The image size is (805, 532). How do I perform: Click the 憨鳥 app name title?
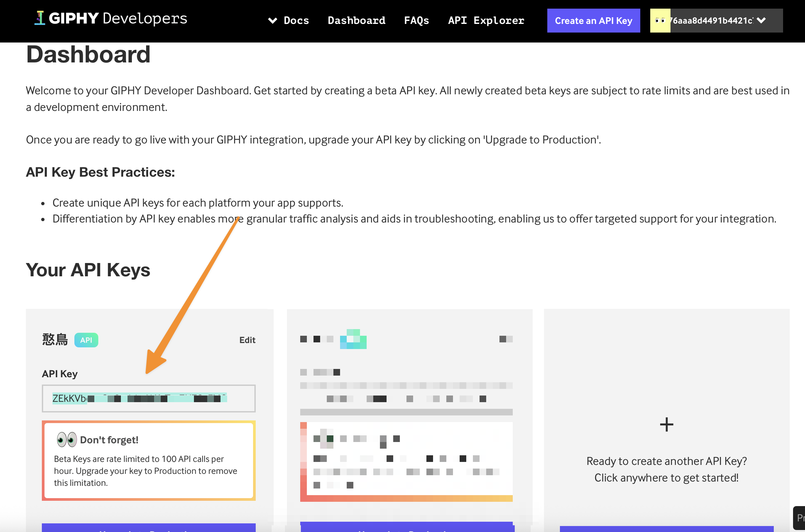click(x=55, y=339)
